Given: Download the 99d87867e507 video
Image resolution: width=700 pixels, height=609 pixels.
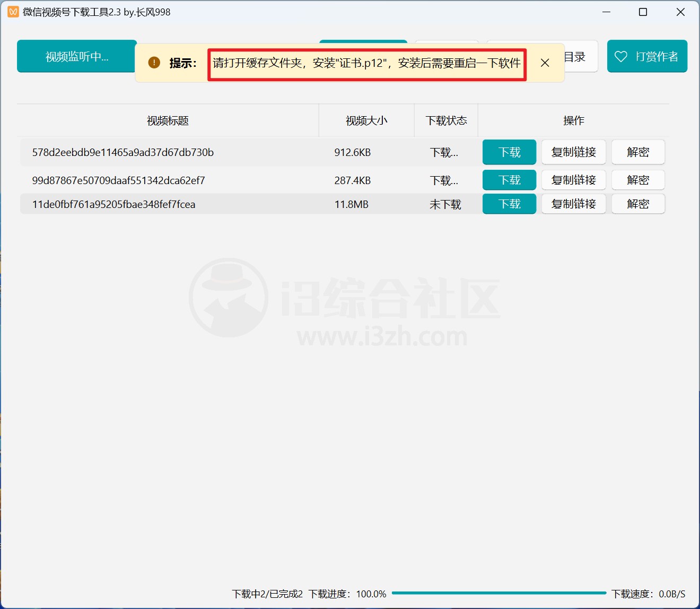Looking at the screenshot, I should click(509, 180).
